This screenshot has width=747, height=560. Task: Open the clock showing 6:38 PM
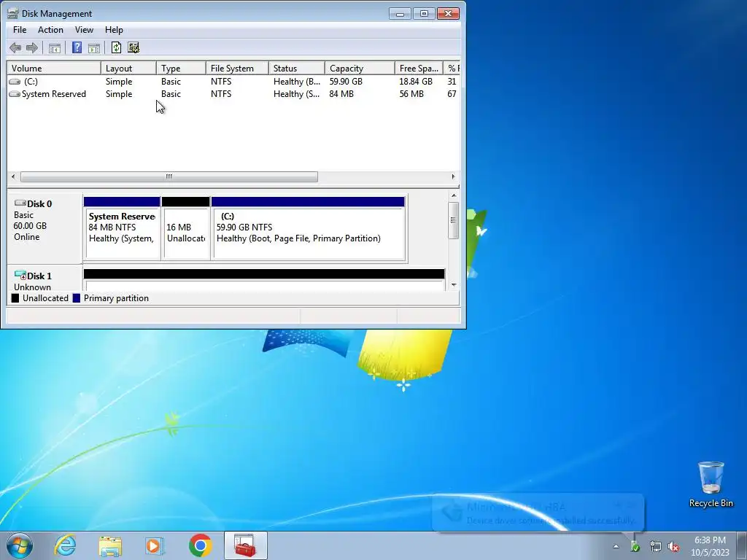tap(710, 546)
